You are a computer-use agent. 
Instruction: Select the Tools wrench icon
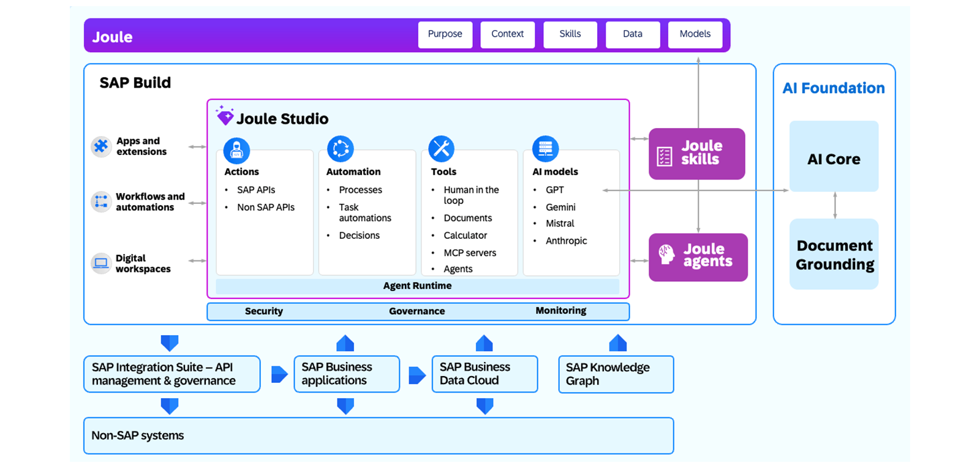point(441,149)
